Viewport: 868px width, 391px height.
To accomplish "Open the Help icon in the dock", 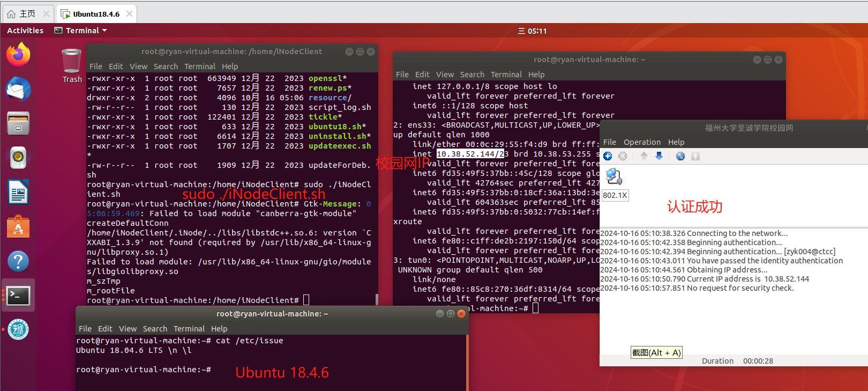I will (18, 261).
